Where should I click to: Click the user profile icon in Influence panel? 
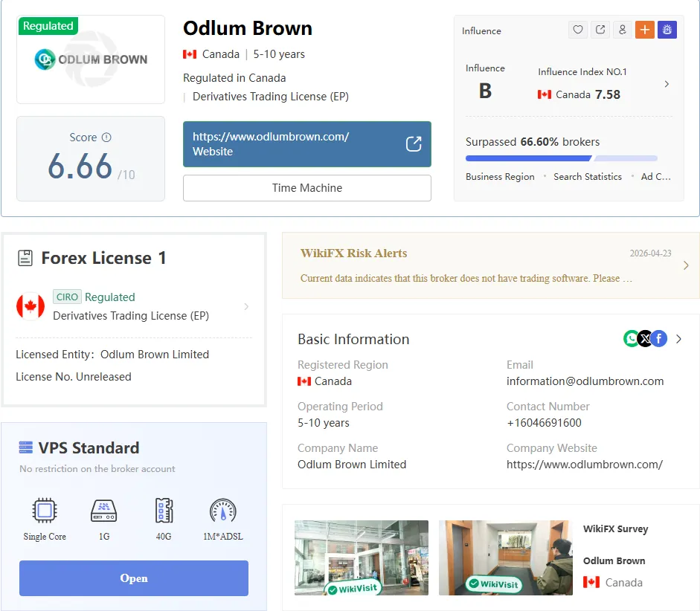pos(623,30)
